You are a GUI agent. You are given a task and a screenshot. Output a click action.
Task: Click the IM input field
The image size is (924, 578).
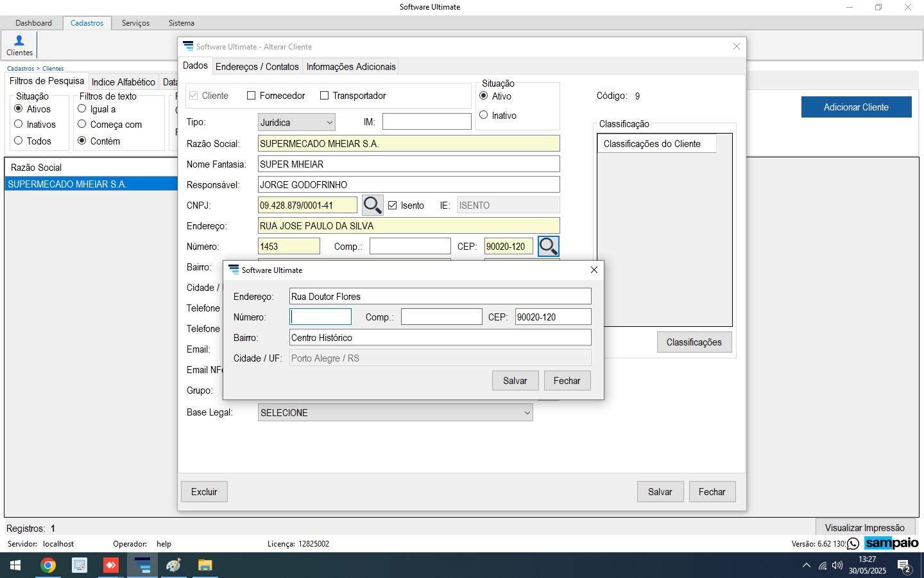(427, 121)
